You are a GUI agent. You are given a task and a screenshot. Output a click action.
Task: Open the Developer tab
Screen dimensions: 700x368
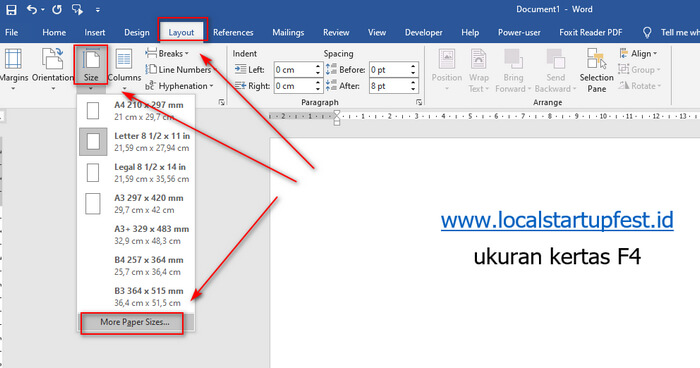pos(424,33)
